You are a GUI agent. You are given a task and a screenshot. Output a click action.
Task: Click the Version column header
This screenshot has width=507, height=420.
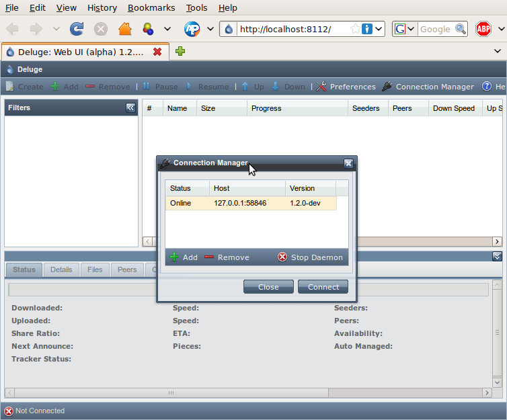pyautogui.click(x=311, y=188)
